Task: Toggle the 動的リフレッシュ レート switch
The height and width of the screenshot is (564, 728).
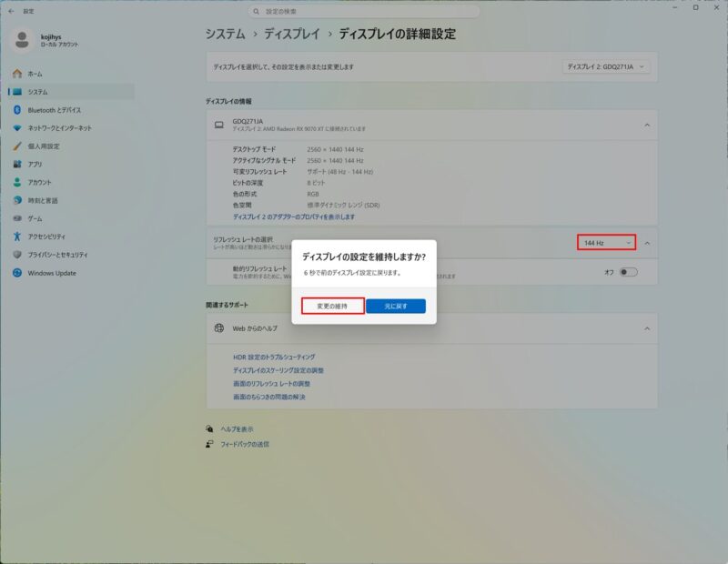Action: (628, 272)
